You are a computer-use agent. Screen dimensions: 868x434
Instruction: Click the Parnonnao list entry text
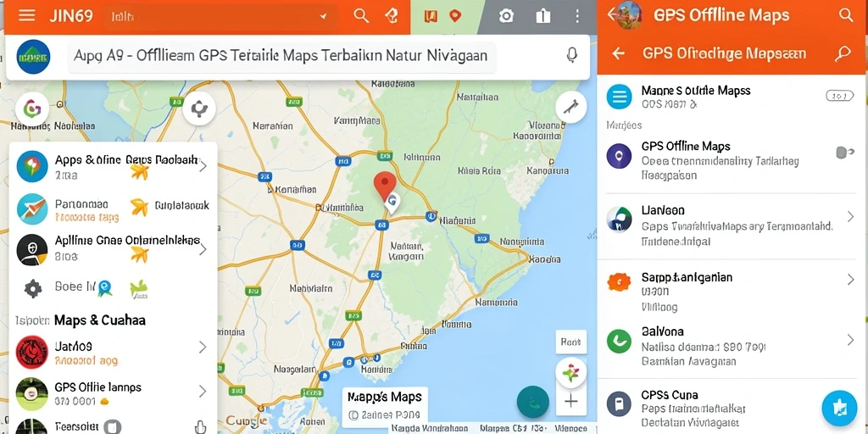(x=81, y=204)
